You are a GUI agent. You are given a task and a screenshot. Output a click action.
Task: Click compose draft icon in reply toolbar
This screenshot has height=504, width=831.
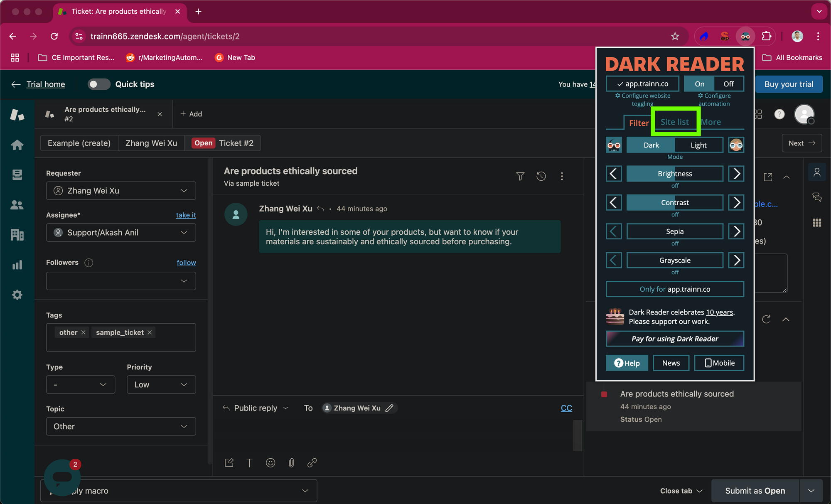pyautogui.click(x=229, y=462)
